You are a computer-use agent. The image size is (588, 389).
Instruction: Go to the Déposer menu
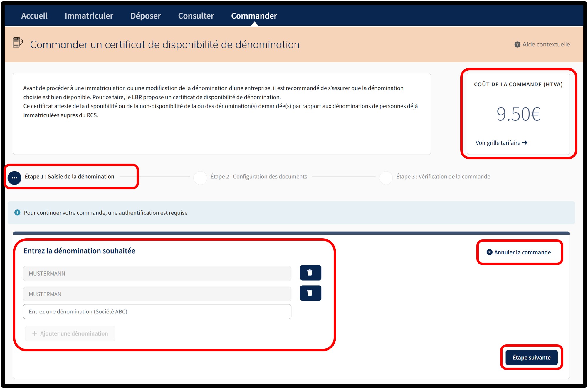click(146, 16)
